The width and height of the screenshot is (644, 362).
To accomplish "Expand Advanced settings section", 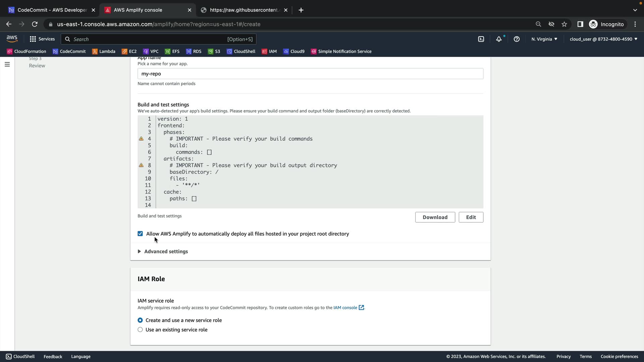I will coord(166,251).
